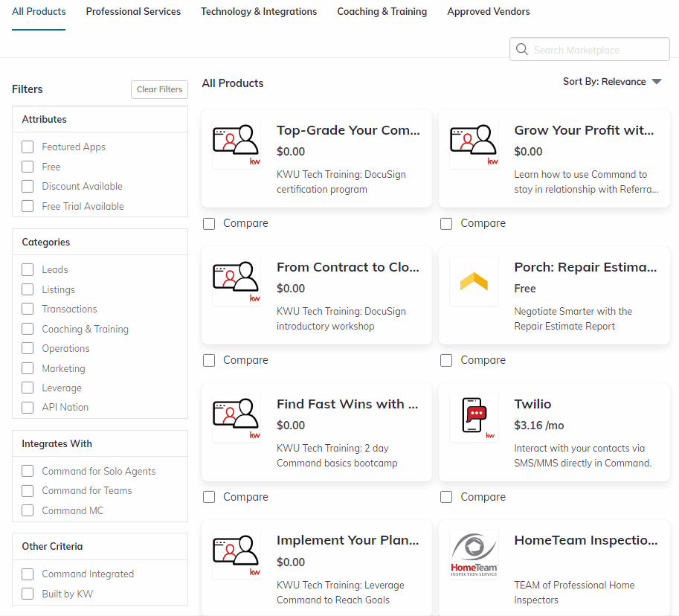This screenshot has width=679, height=616.
Task: Enable Free Trial Available filter
Action: [x=28, y=206]
